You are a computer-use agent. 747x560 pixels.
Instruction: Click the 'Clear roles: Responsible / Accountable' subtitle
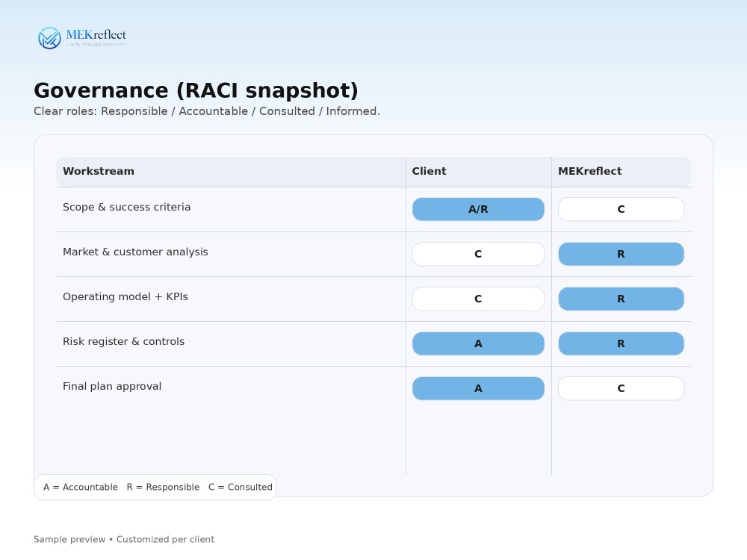pos(207,111)
